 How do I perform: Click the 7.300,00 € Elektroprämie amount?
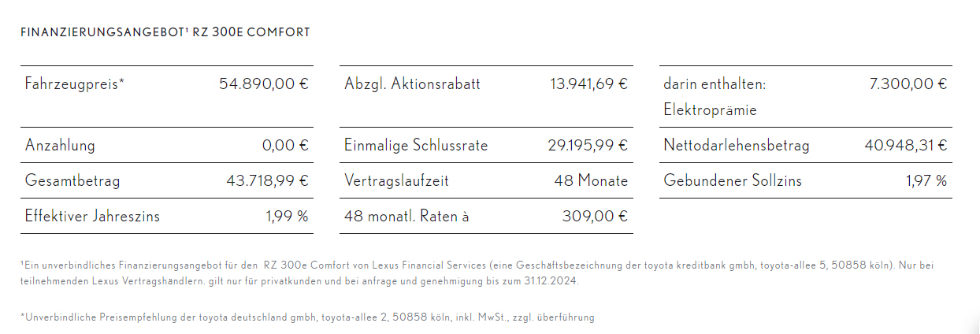[908, 83]
